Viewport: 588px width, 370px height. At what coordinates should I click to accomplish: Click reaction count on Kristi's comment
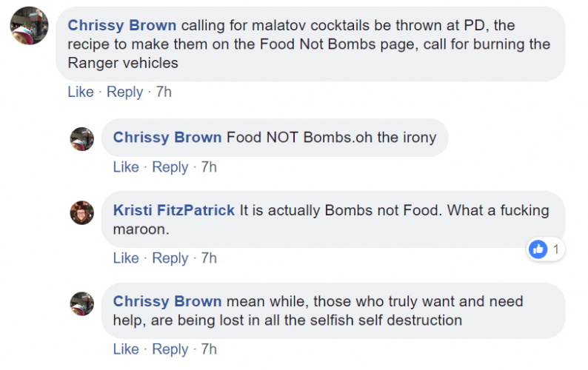point(555,249)
